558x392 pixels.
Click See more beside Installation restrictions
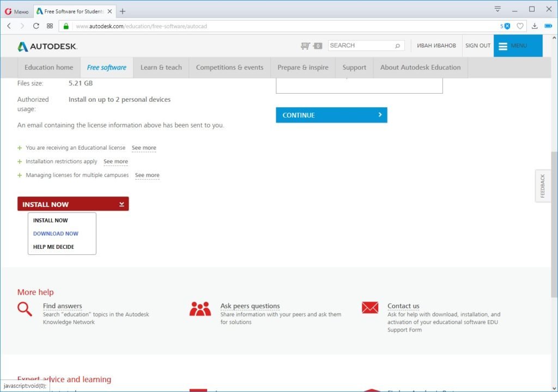point(116,162)
